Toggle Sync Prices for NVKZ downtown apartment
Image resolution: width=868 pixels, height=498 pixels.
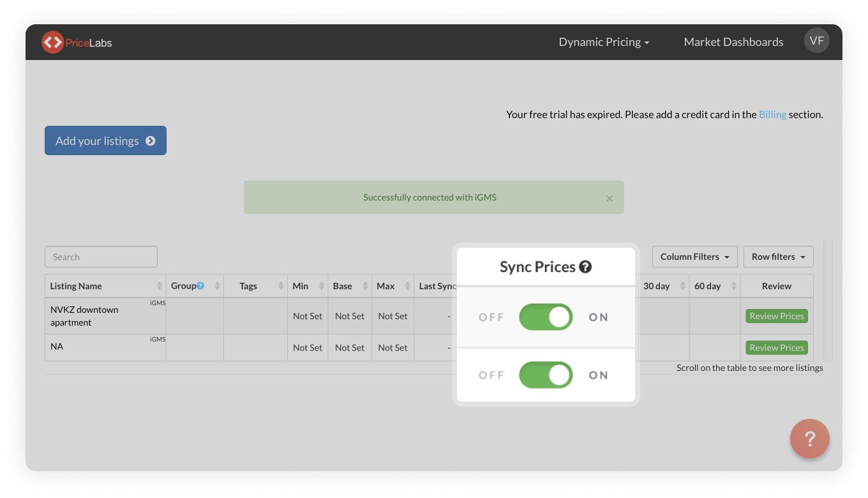coord(546,317)
